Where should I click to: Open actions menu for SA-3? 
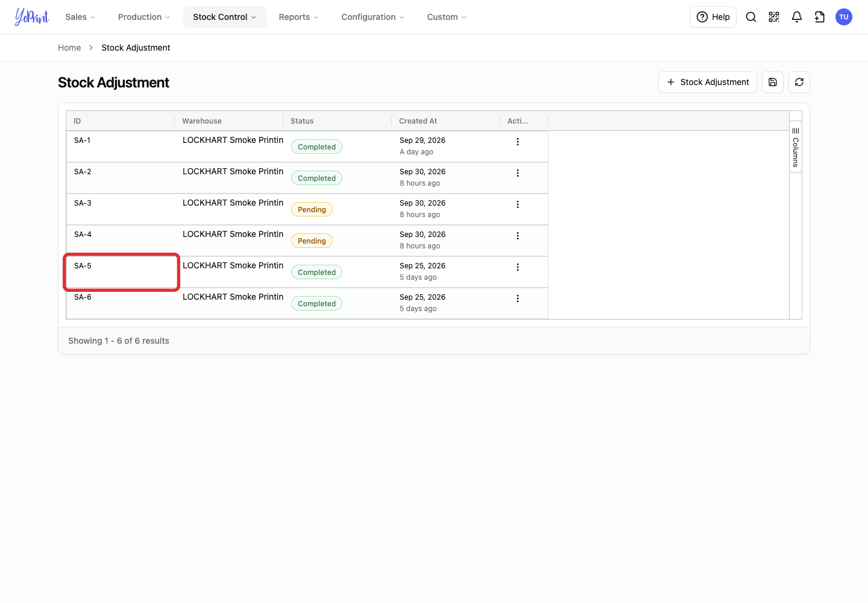pos(518,204)
